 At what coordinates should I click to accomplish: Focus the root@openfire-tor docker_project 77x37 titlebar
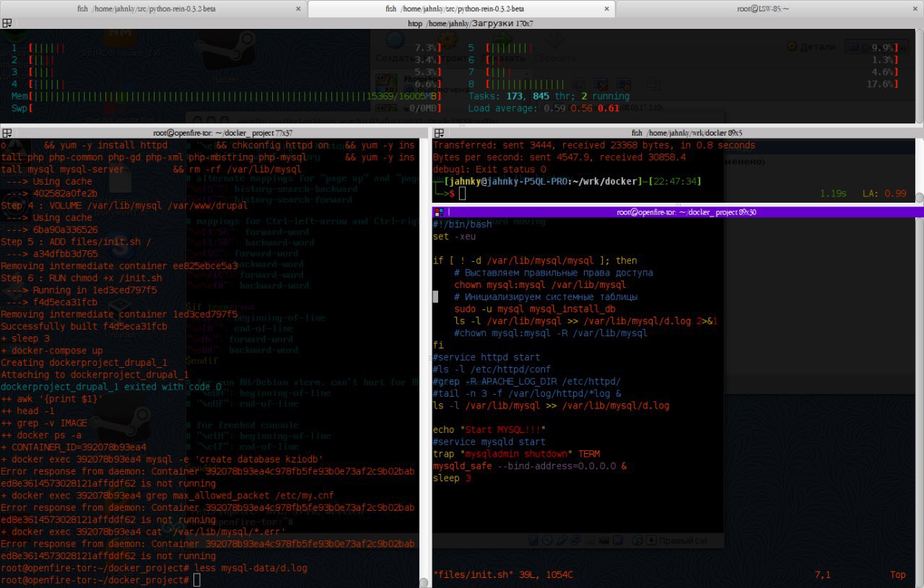pyautogui.click(x=213, y=133)
